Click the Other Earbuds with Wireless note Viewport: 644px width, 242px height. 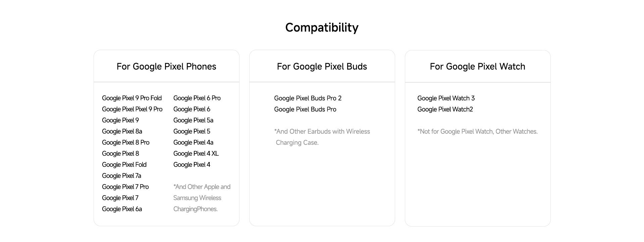[x=322, y=137]
